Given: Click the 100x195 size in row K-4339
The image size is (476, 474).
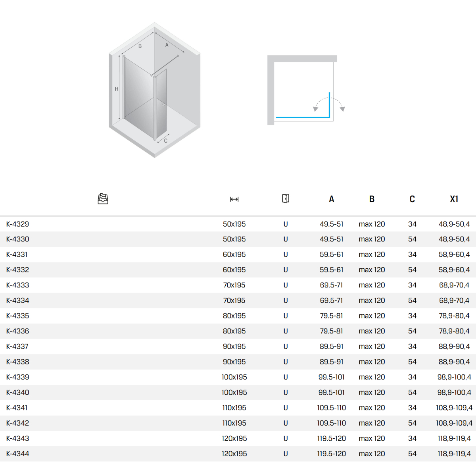Looking at the screenshot, I should click(x=234, y=377).
